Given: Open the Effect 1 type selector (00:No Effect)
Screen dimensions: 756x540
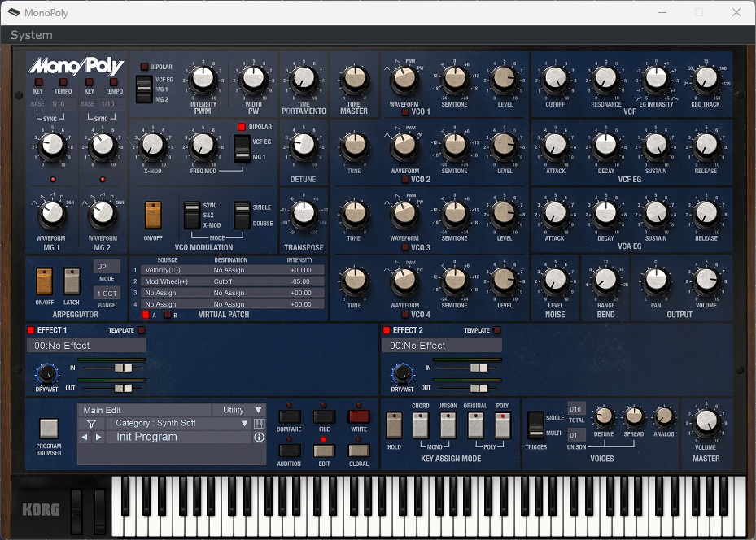Looking at the screenshot, I should click(87, 346).
